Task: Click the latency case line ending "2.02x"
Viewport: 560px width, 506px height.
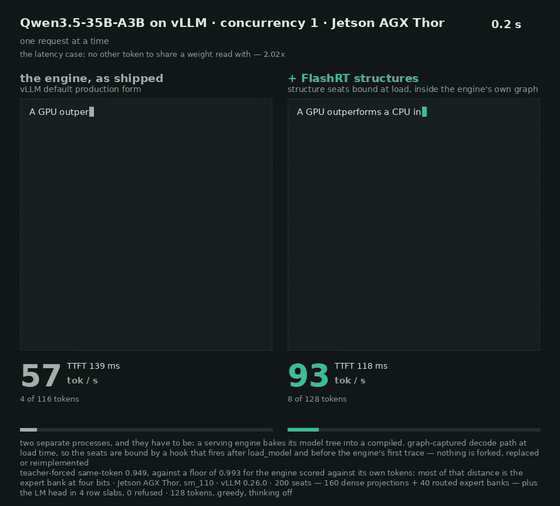Action: pos(152,54)
